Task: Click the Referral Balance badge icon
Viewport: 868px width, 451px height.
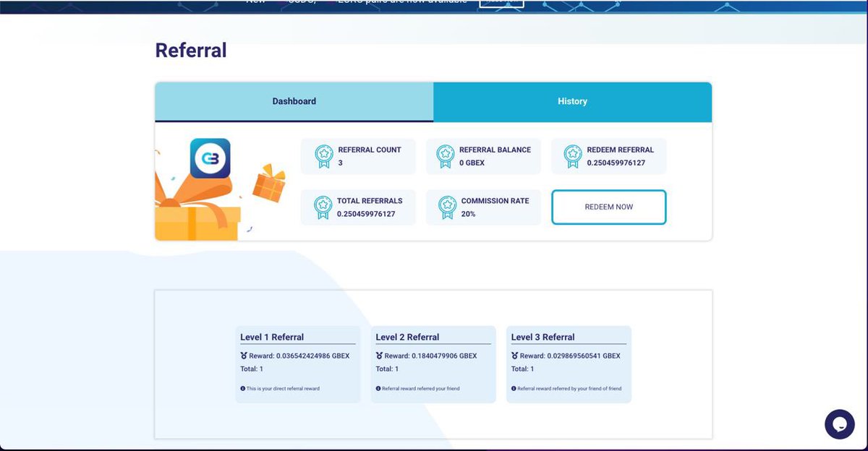Action: [x=446, y=156]
